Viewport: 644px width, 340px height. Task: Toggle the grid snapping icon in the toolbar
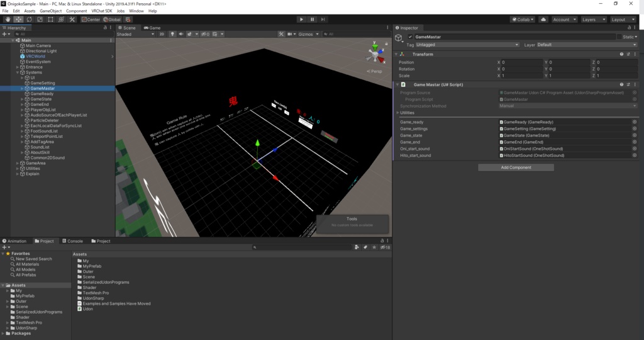[128, 20]
